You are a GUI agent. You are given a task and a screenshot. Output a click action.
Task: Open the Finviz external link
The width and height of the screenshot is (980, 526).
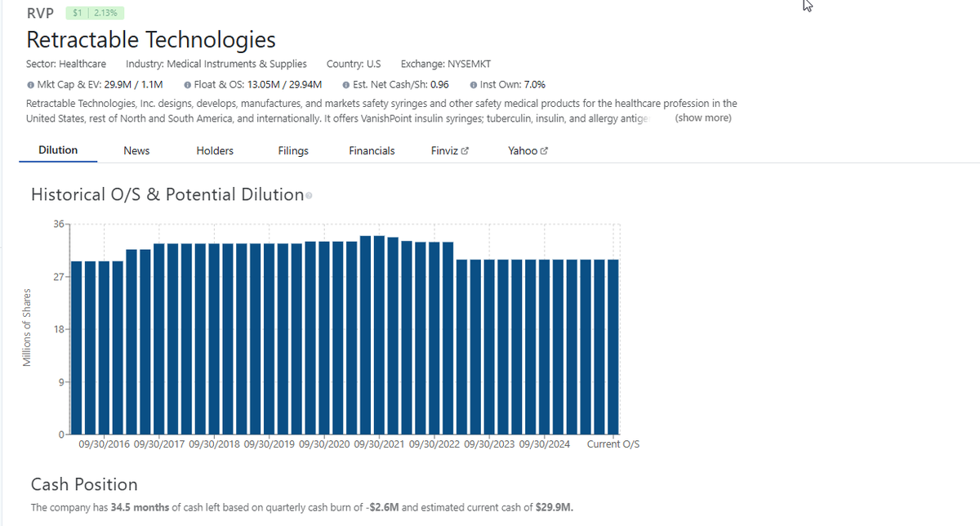pos(449,150)
